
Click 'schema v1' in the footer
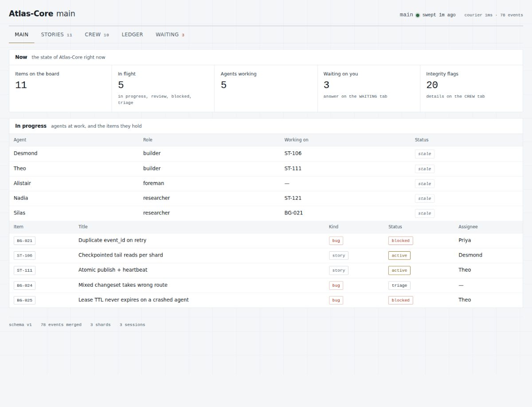pos(20,324)
